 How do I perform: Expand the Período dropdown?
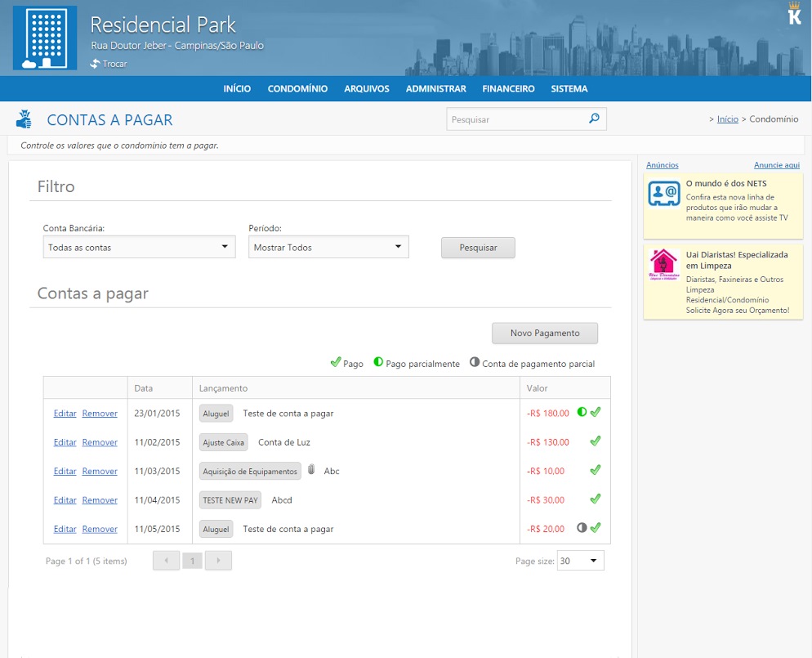328,247
